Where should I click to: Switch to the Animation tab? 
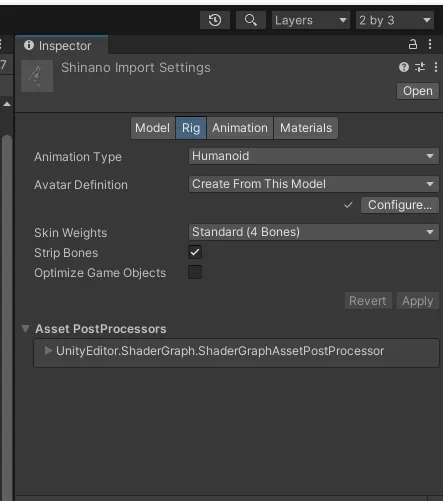pos(240,128)
